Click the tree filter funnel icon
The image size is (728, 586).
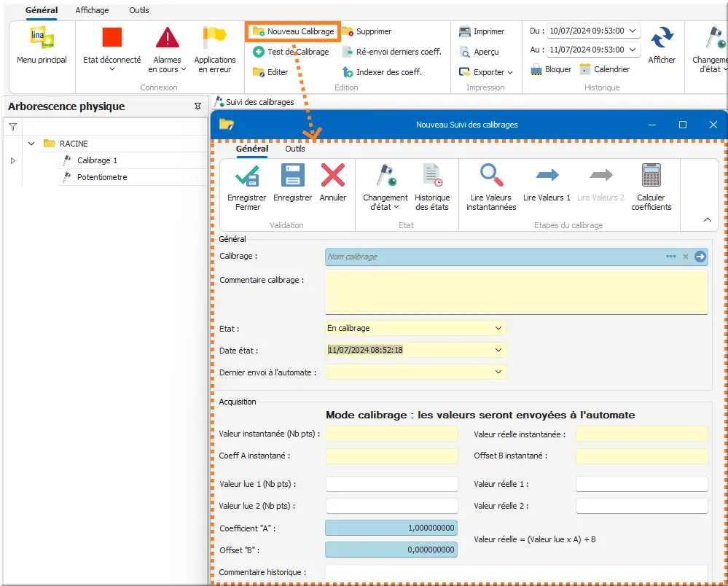click(x=13, y=127)
